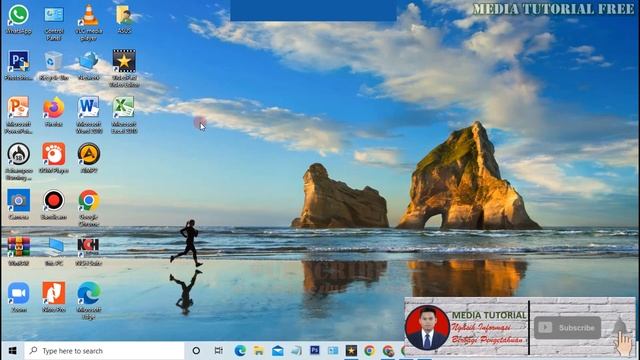Screen dimensions: 640x360
Task: Select the AIMP desktop shortcut
Action: [89, 158]
